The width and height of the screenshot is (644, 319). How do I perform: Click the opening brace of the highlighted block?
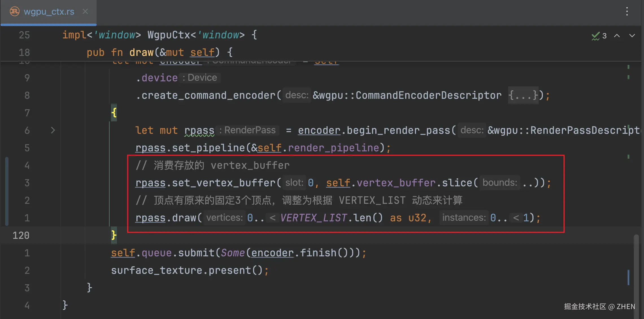click(x=114, y=113)
